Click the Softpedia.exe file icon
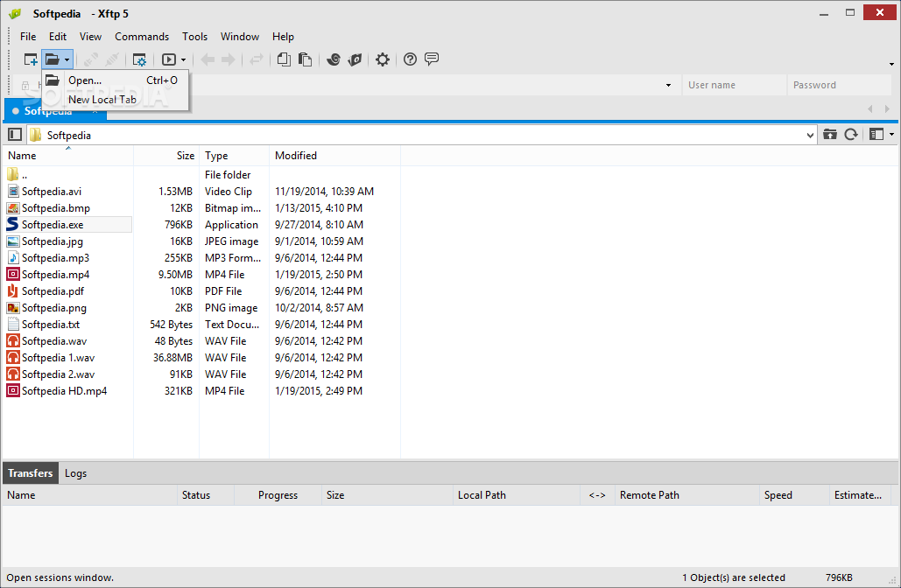This screenshot has width=901, height=588. [12, 225]
